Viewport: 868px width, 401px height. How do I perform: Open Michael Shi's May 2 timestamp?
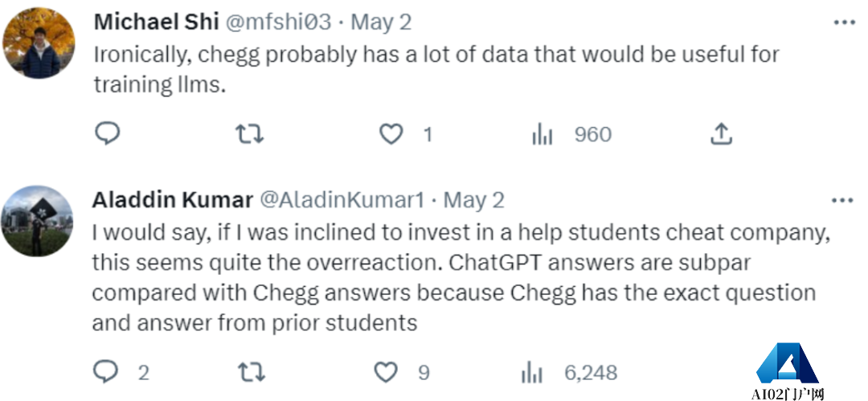[381, 22]
